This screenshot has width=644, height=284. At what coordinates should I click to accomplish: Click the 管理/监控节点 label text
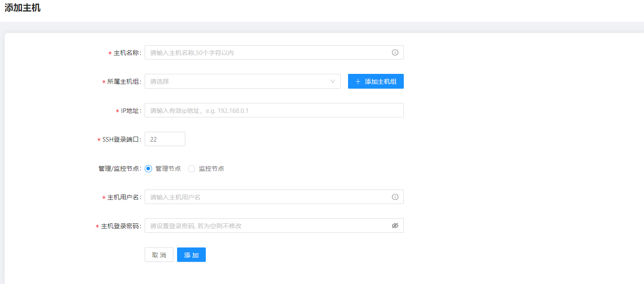point(119,169)
